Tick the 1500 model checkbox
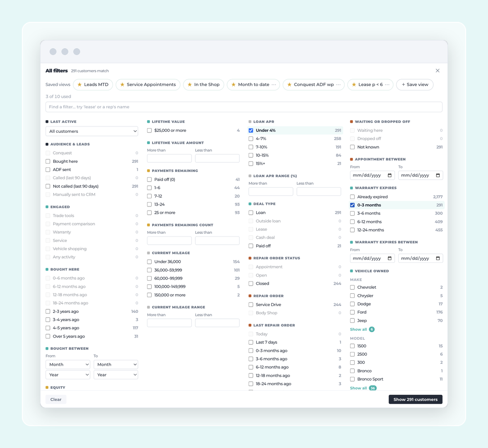This screenshot has width=488, height=448. pos(352,346)
